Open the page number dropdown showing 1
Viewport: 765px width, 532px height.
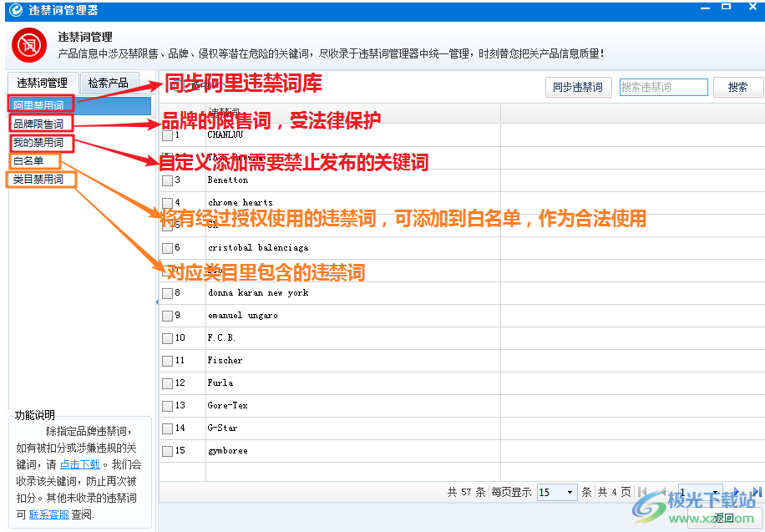[x=700, y=492]
